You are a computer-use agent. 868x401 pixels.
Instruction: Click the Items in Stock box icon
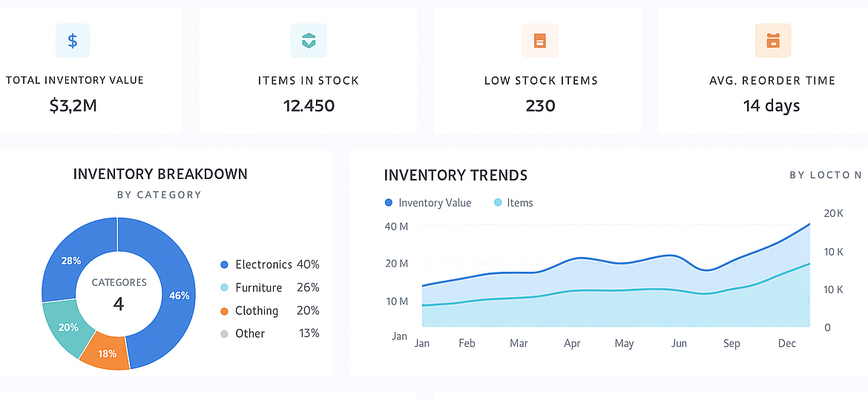pyautogui.click(x=309, y=40)
